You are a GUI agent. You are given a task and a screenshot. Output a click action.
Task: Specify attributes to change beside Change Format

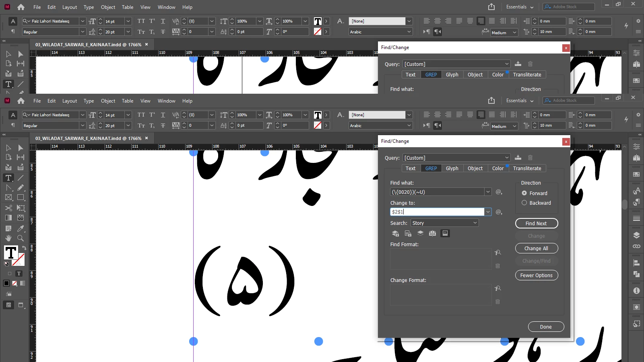click(498, 288)
